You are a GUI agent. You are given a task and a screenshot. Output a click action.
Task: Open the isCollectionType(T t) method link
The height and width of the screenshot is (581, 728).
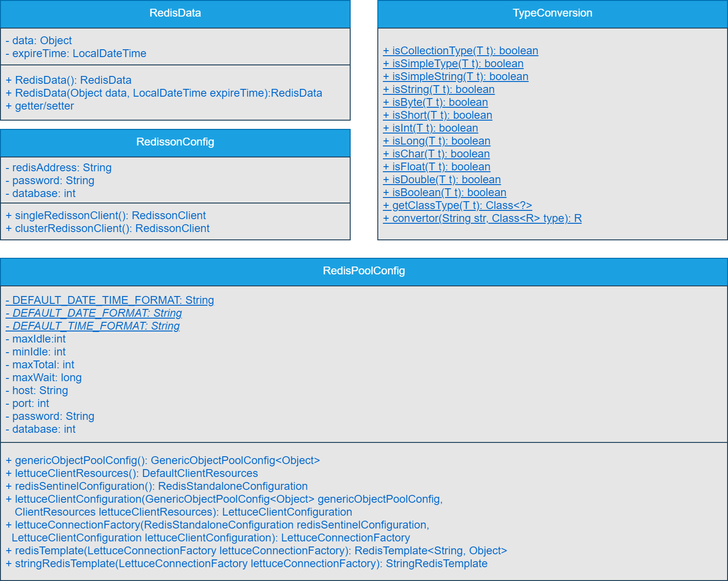(460, 51)
